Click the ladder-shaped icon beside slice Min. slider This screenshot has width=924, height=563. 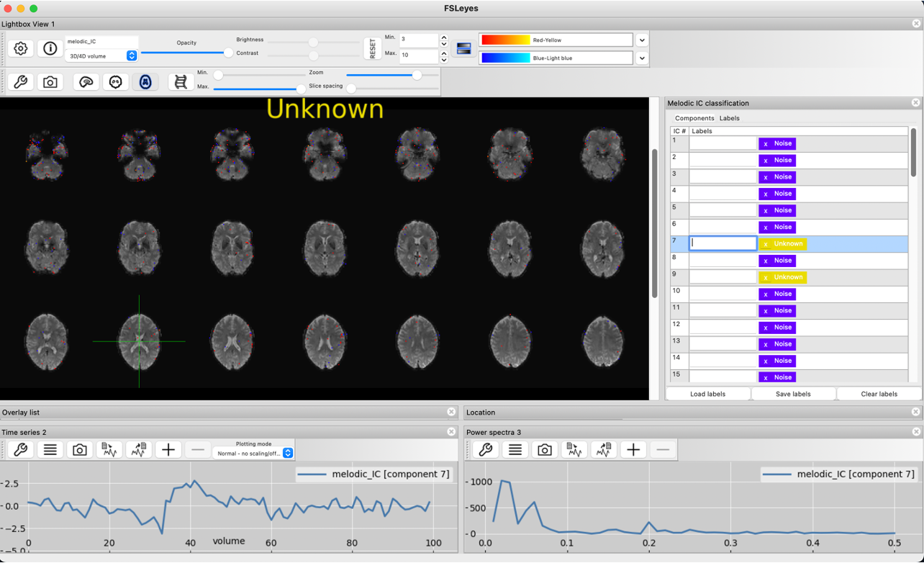(x=181, y=82)
